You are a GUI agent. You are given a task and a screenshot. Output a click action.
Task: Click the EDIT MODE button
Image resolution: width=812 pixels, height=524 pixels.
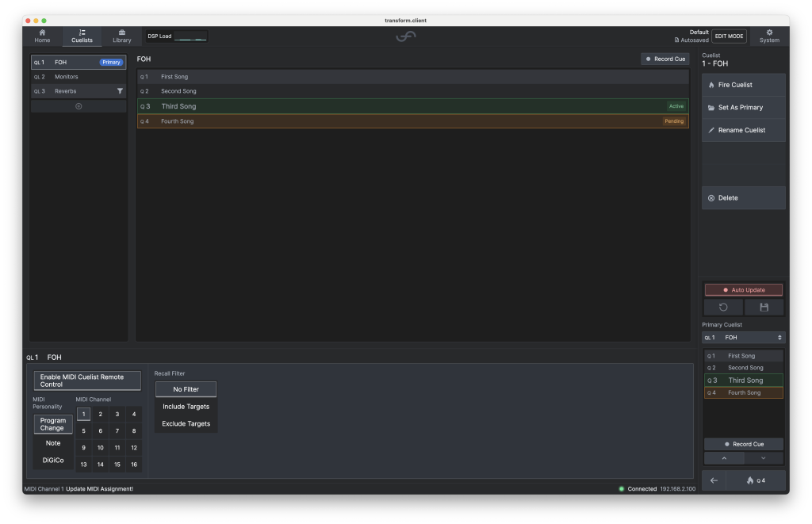[729, 36]
